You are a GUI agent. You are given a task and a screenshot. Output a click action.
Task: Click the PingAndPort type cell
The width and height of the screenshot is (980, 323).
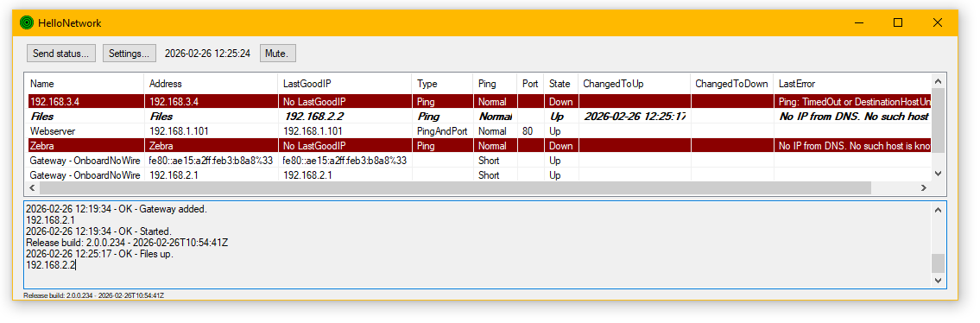442,131
